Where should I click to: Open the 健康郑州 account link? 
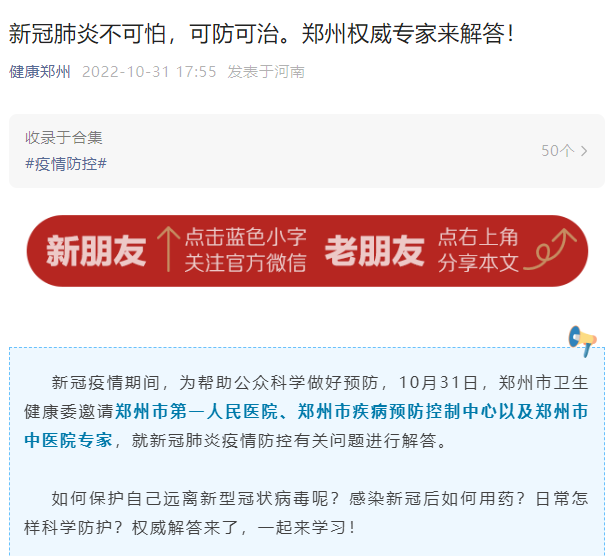pos(40,72)
